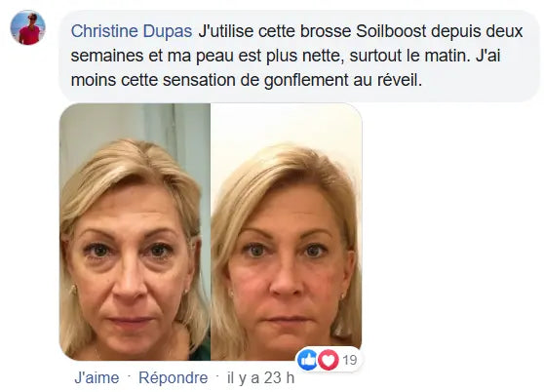Click the reactions pill under the photo
The width and height of the screenshot is (544, 392).
coord(329,360)
